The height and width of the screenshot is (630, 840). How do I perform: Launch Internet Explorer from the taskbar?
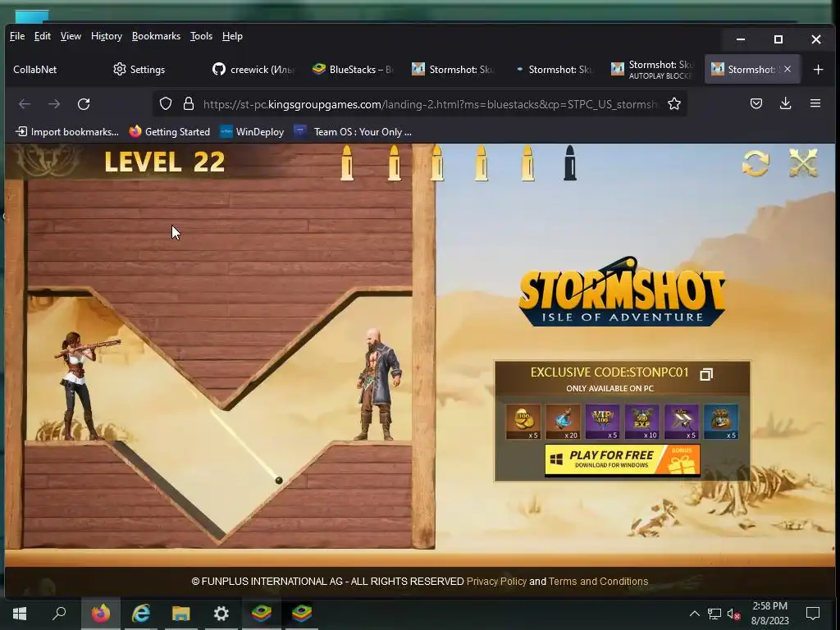coord(141,614)
